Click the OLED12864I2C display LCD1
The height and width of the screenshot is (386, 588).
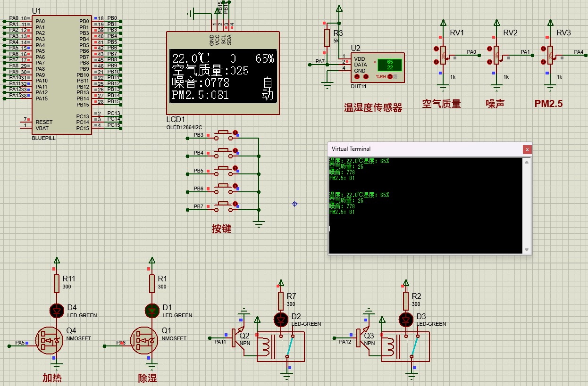(x=223, y=73)
